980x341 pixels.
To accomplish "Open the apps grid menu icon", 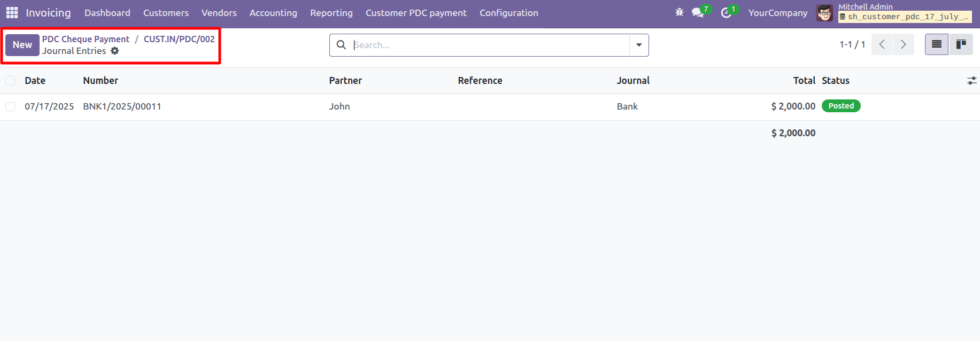I will (x=12, y=12).
